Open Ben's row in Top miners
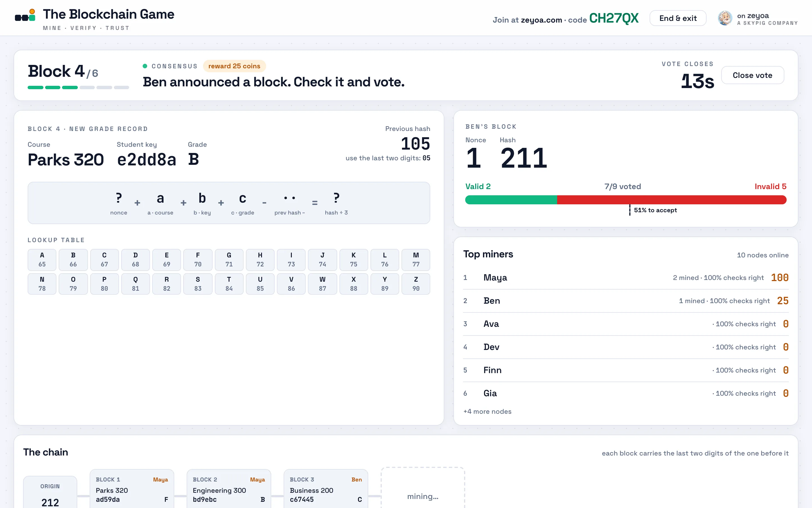This screenshot has height=508, width=812. point(626,301)
